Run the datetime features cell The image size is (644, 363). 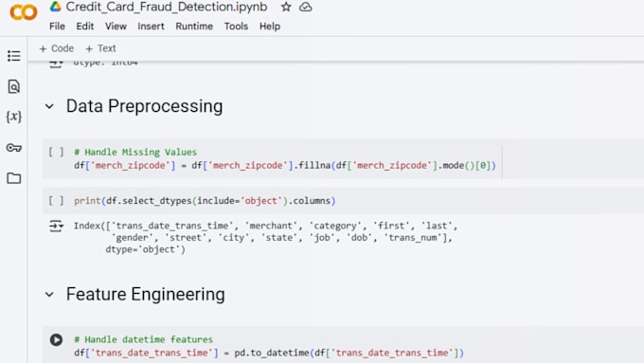[x=56, y=339]
